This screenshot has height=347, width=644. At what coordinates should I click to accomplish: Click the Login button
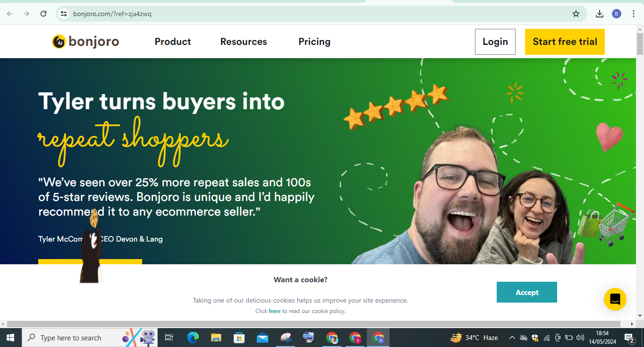pyautogui.click(x=495, y=42)
